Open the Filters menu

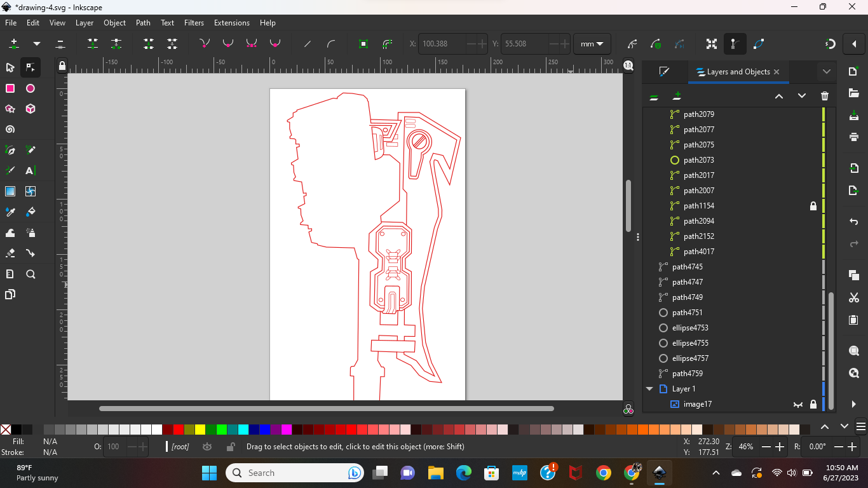point(194,23)
